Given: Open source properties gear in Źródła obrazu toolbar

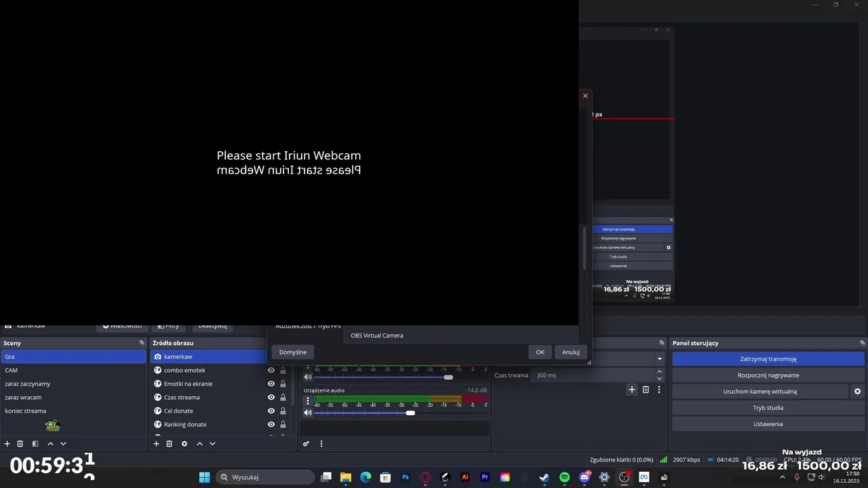Looking at the screenshot, I should [184, 444].
